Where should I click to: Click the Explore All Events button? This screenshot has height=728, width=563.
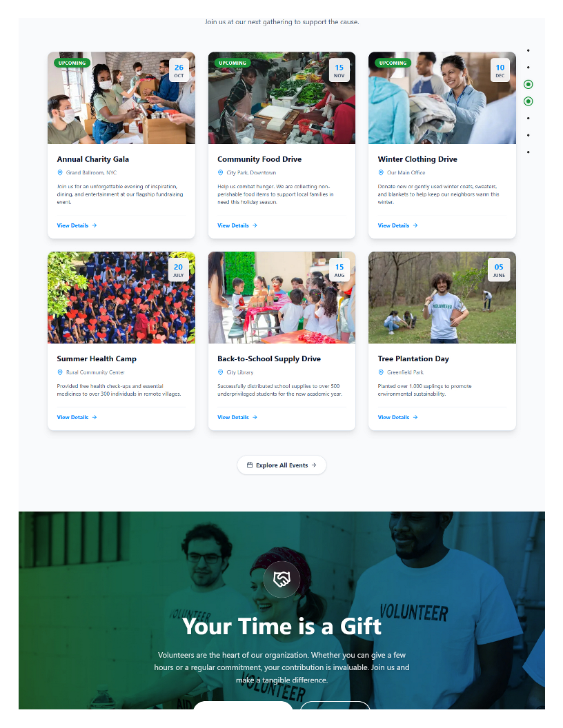click(x=281, y=465)
